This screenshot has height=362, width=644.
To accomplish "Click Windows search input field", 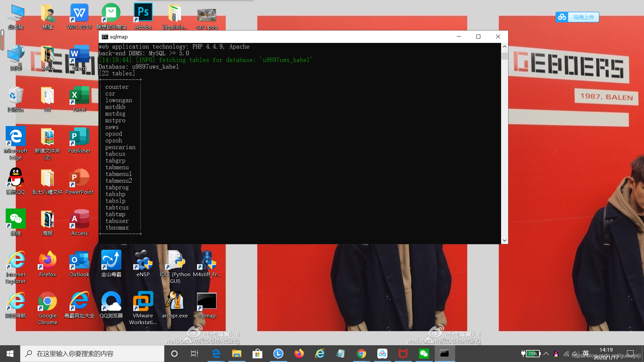I will coord(93,353).
